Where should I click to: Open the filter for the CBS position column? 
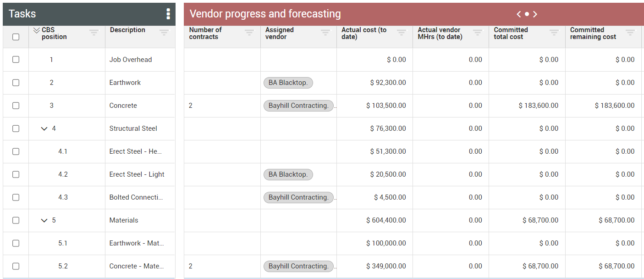click(x=94, y=33)
